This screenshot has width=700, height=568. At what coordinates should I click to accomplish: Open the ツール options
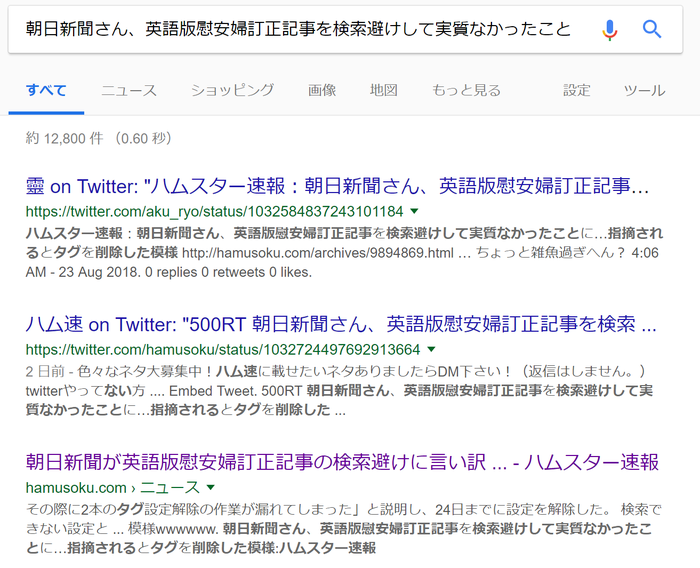(644, 90)
